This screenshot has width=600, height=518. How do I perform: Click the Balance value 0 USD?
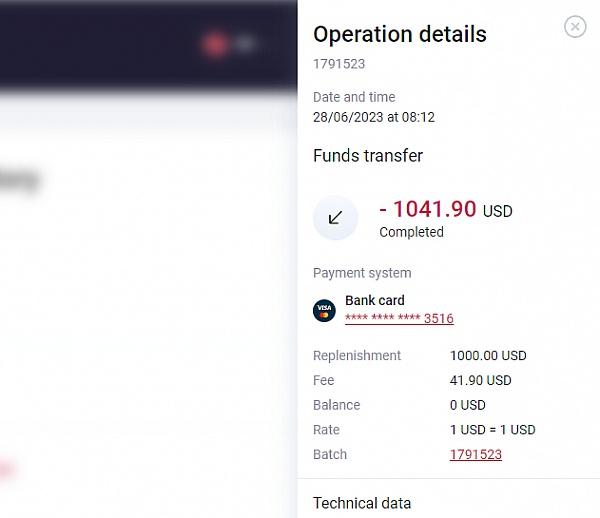[x=467, y=406]
